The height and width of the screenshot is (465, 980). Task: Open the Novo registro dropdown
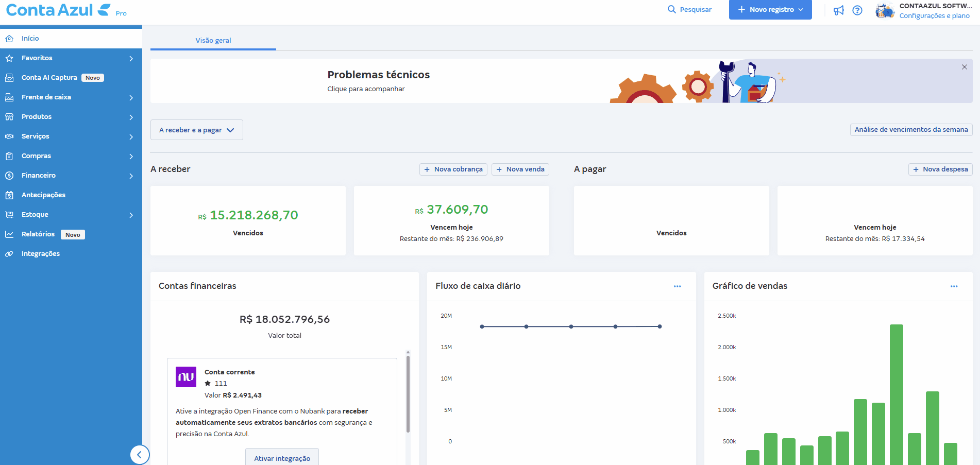[x=770, y=10]
